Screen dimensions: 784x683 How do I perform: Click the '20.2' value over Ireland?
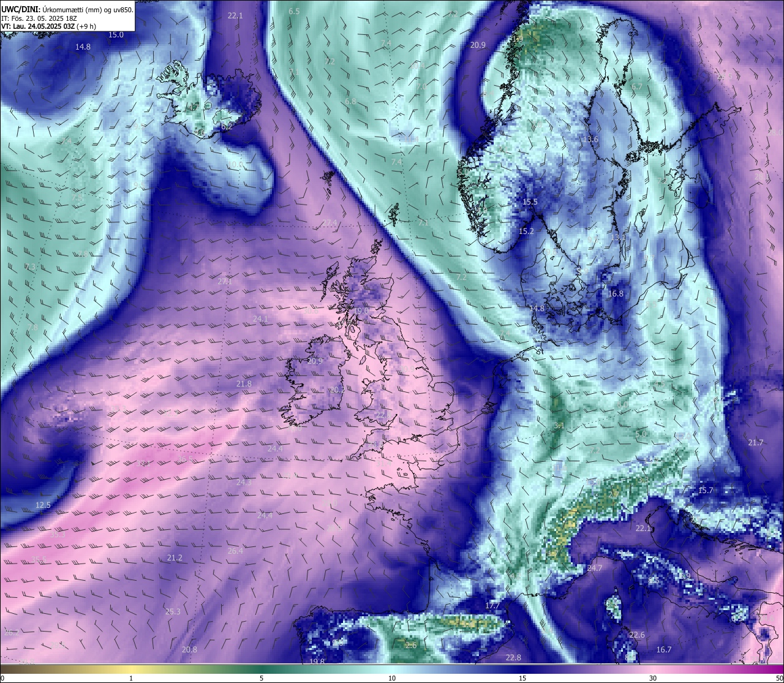coord(337,390)
